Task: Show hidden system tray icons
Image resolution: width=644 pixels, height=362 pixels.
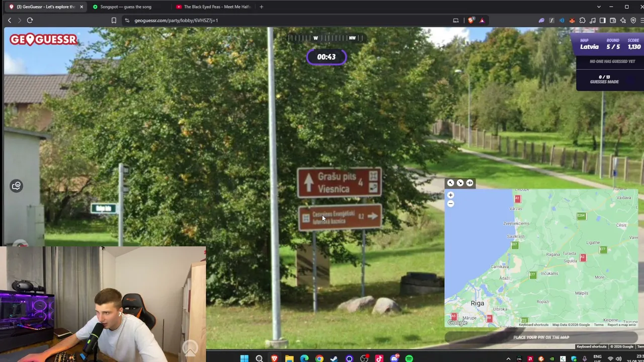Action: tap(508, 359)
